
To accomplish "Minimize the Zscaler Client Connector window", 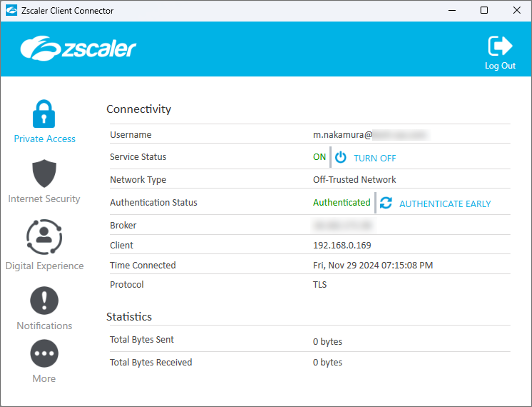I will (452, 10).
